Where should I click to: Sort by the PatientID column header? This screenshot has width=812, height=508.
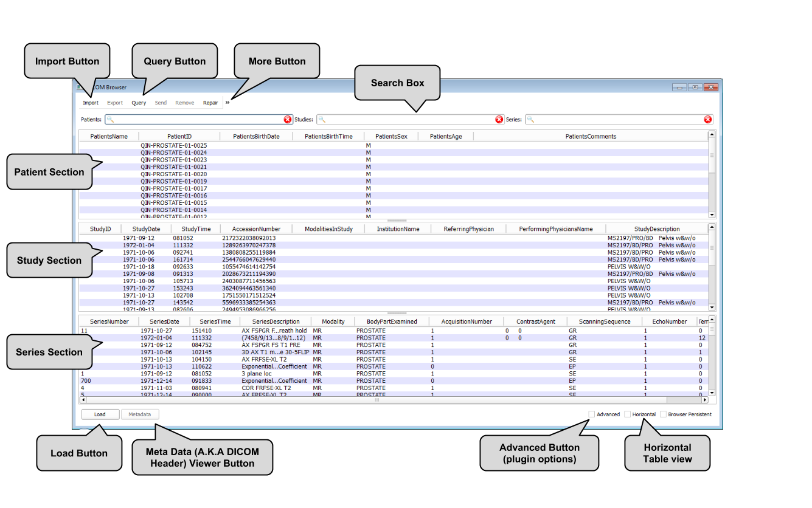[179, 137]
